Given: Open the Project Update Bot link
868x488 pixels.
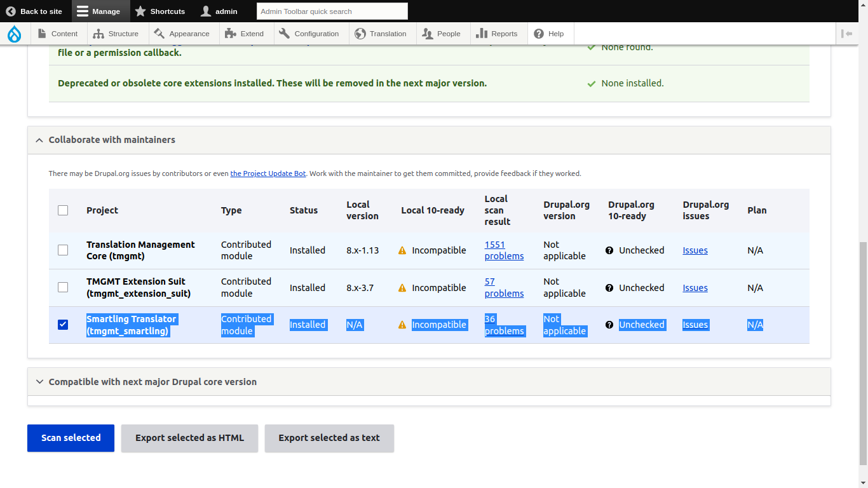Looking at the screenshot, I should (x=268, y=173).
